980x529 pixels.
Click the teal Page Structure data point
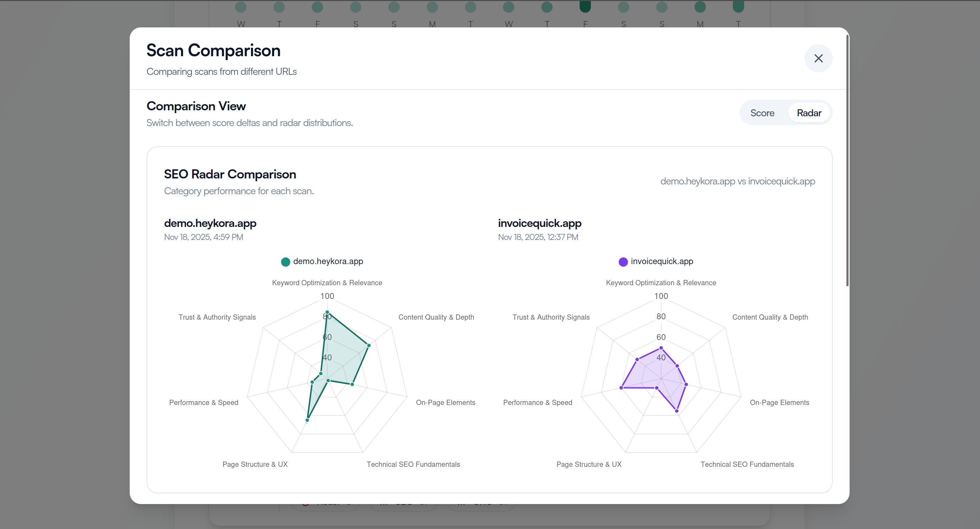(307, 420)
